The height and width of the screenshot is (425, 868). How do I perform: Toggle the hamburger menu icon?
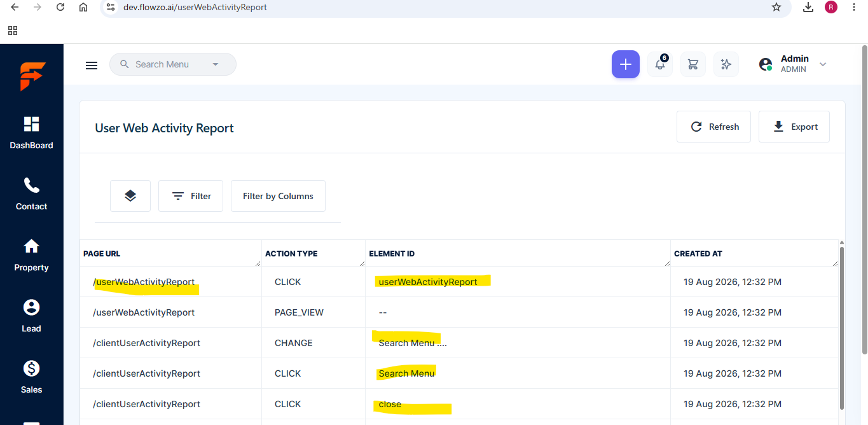[x=92, y=65]
